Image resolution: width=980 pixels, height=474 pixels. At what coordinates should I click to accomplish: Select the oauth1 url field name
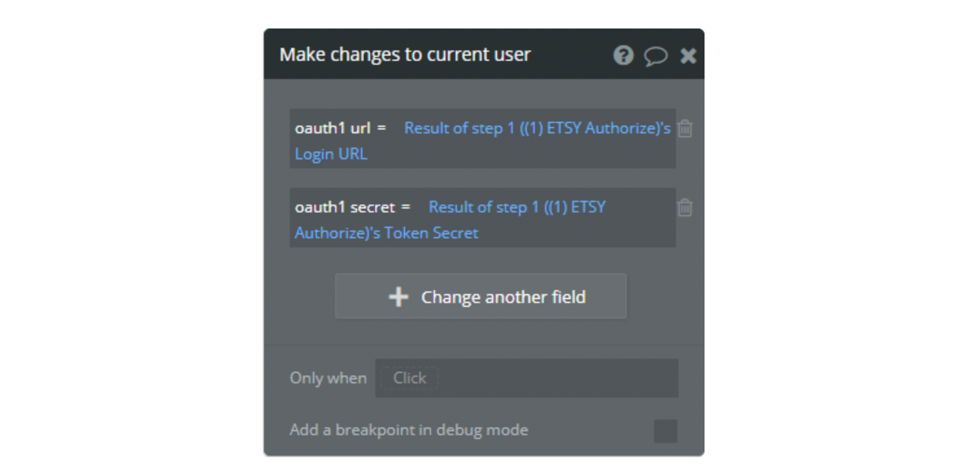(332, 128)
